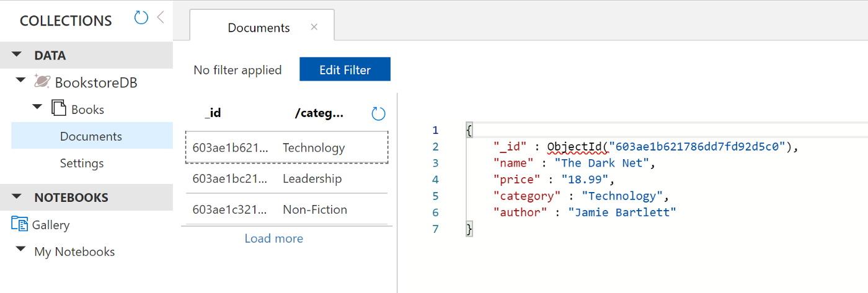Screen dimensions: 868x293
Task: Expand the My Notebooks node
Action: (x=21, y=250)
